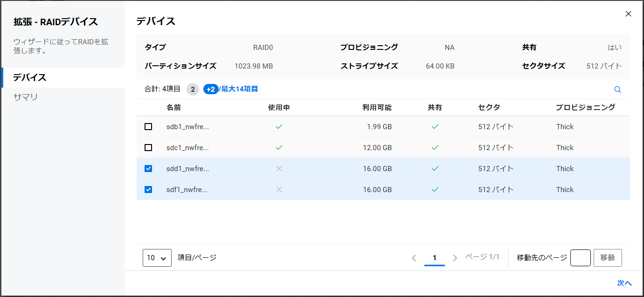The height and width of the screenshot is (297, 644).
Task: Click the 次へ next button
Action: click(x=624, y=283)
